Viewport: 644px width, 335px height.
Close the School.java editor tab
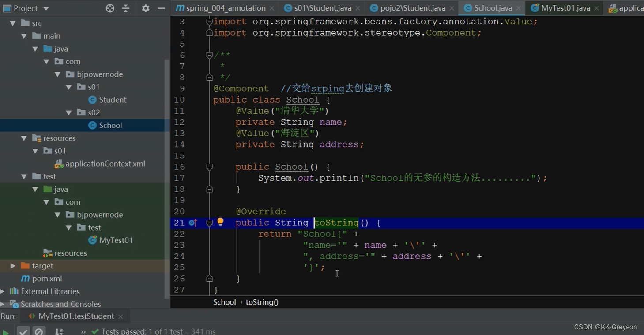pos(519,8)
